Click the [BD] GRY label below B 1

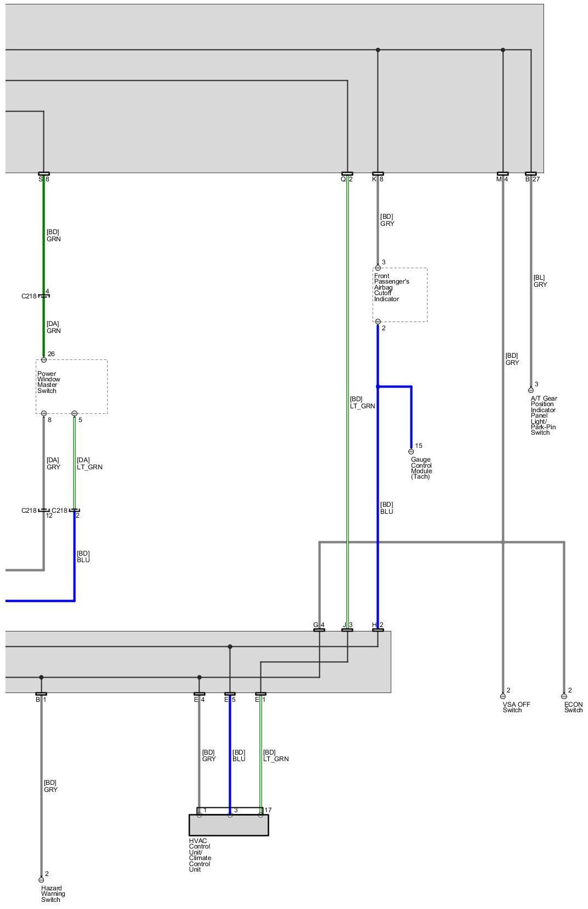pos(51,786)
